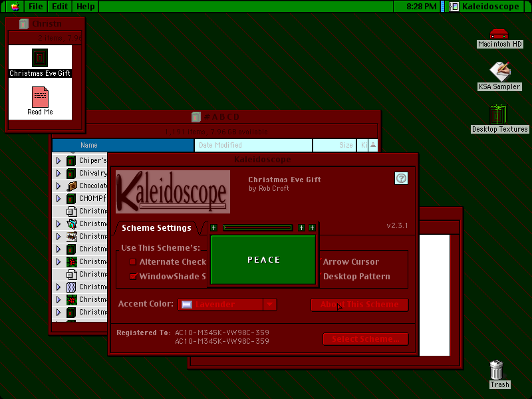Click the question mark help icon

(401, 178)
